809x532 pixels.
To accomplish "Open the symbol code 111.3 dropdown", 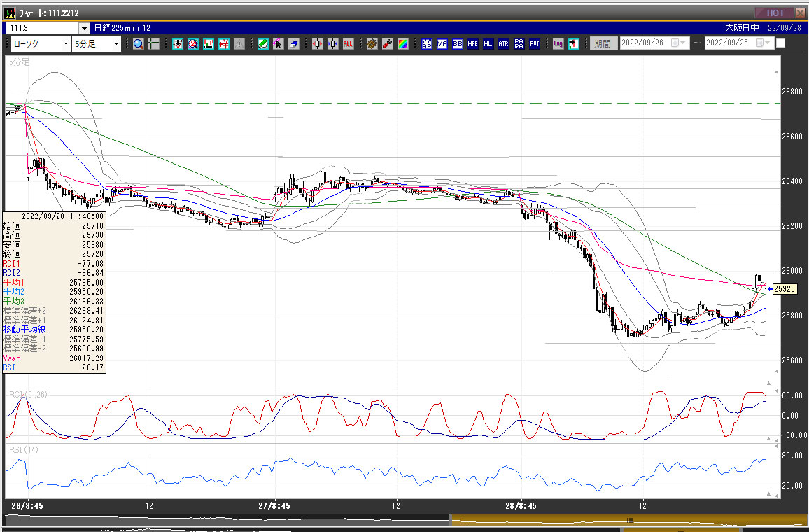I will (x=84, y=29).
